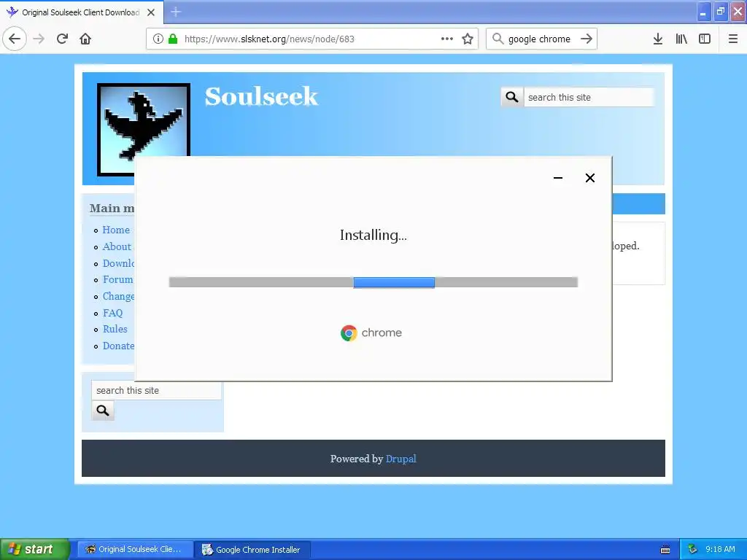Open the Firefox hamburger menu
Screen dimensions: 747x560
click(733, 39)
